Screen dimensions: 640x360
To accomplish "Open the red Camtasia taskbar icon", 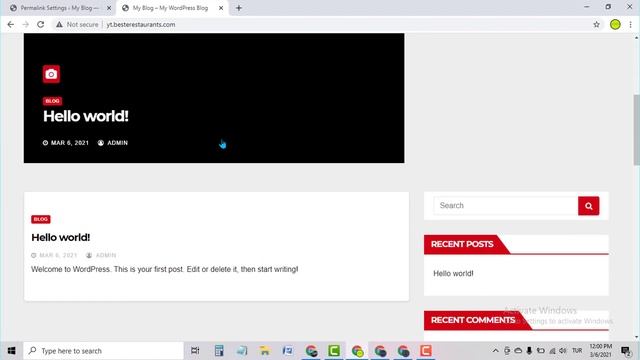I will coord(426,351).
